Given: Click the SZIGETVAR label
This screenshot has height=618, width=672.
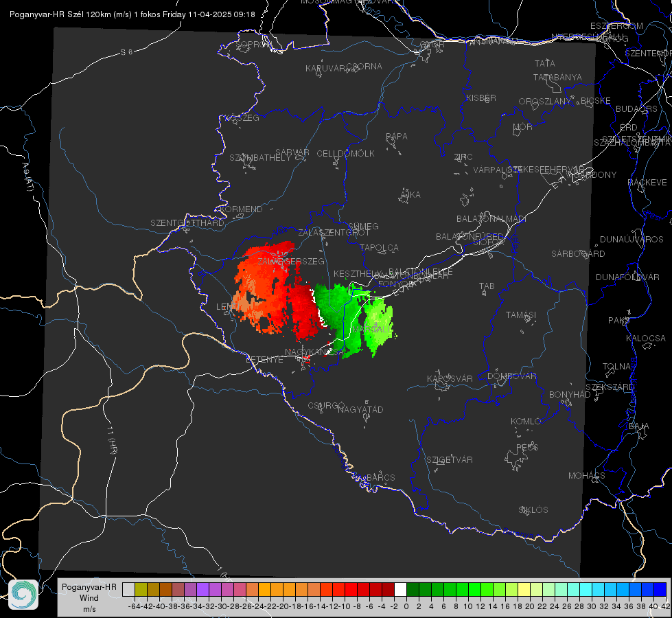Looking at the screenshot, I should (x=449, y=460).
